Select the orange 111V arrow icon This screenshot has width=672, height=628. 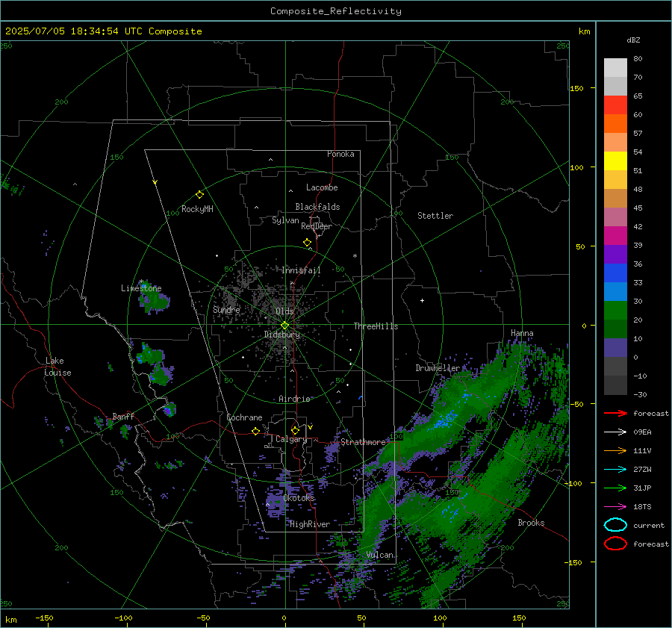click(x=615, y=450)
